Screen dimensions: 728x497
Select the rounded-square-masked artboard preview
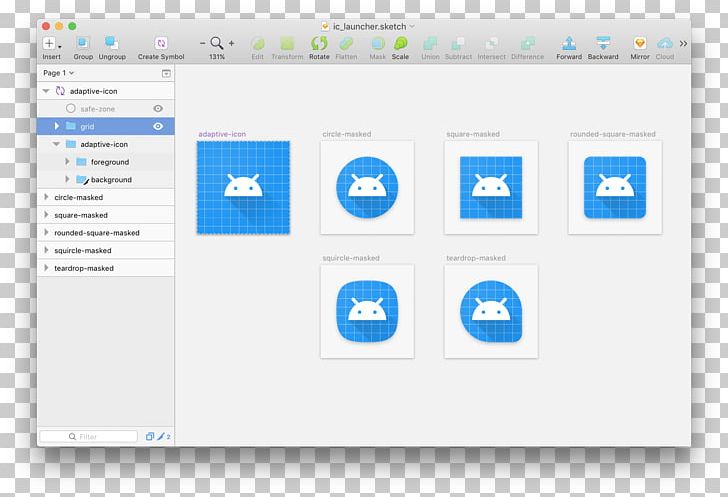click(615, 187)
